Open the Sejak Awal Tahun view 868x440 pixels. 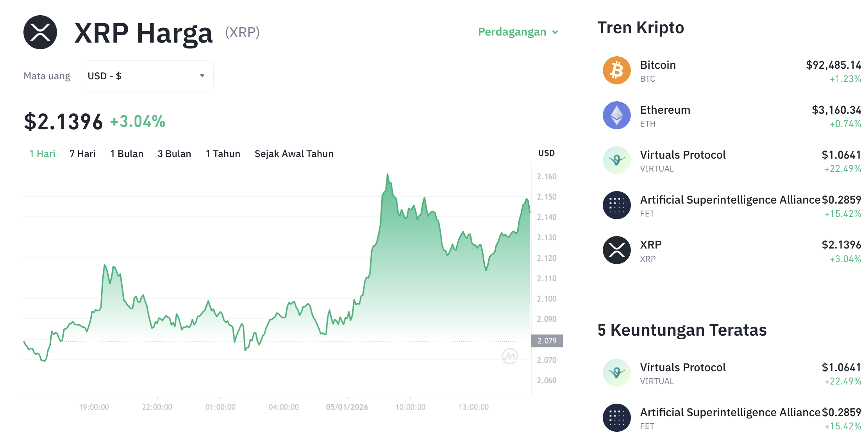294,154
